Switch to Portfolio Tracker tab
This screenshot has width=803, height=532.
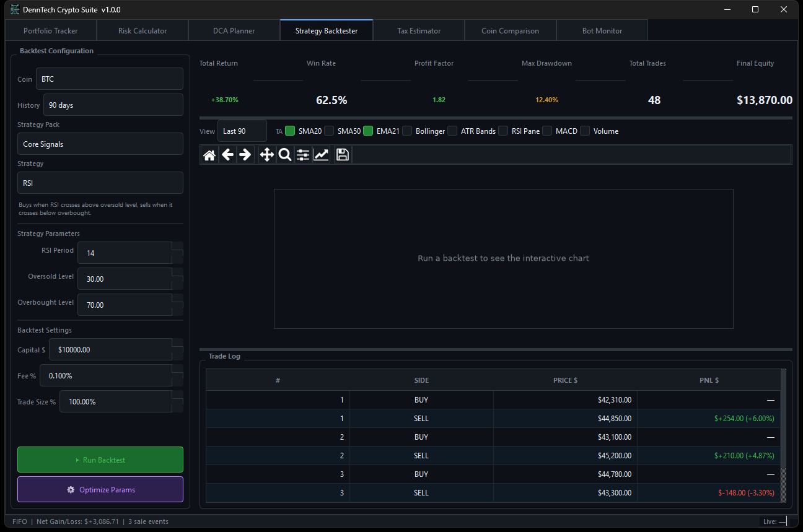[x=51, y=30]
